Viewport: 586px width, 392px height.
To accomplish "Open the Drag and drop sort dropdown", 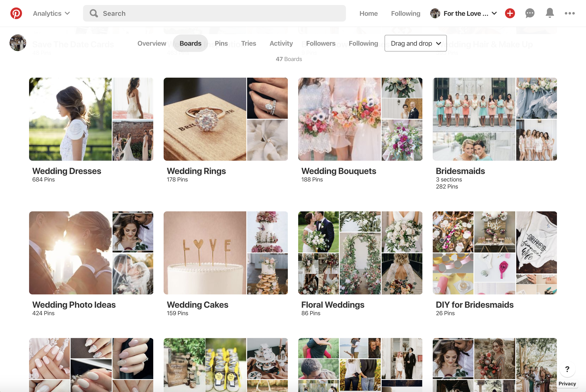I will click(x=416, y=43).
